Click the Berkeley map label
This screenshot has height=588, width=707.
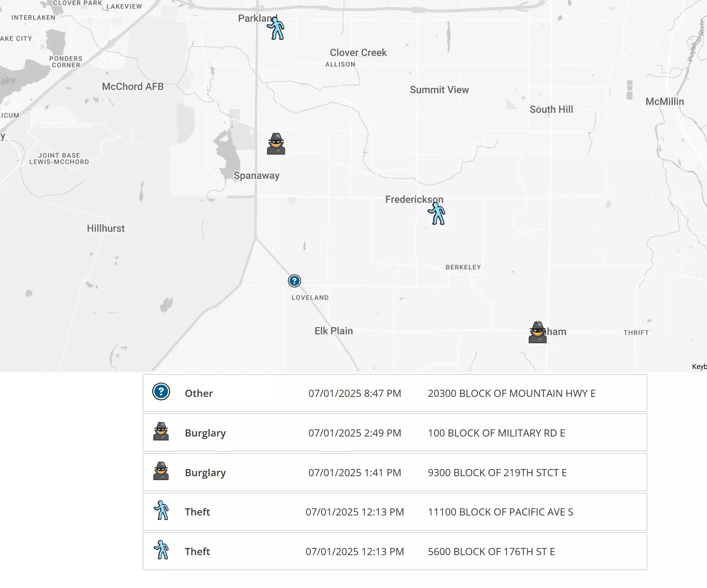(463, 267)
